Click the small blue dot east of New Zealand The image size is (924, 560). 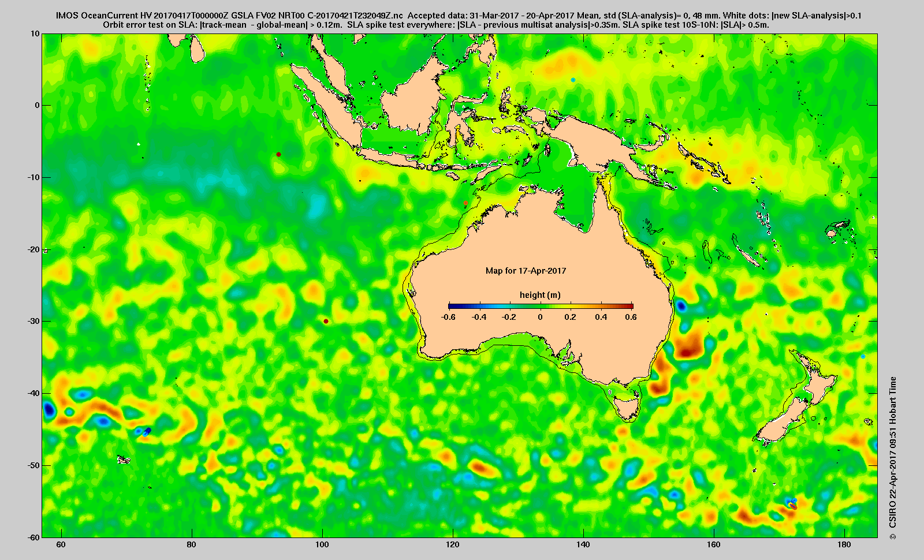coord(863,356)
